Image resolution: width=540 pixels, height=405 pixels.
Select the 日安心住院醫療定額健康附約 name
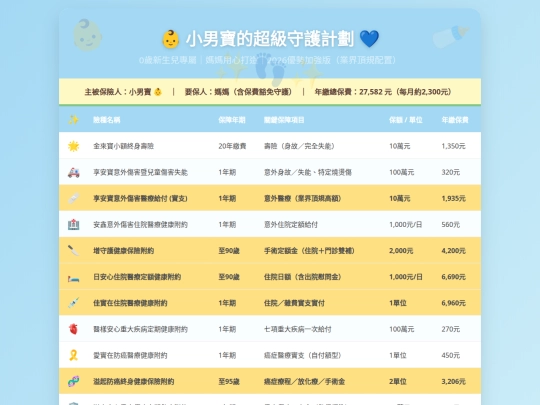137,277
